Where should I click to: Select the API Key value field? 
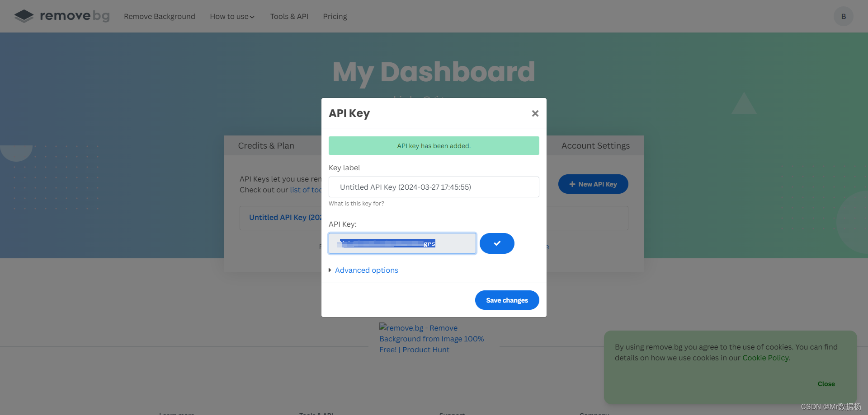pos(402,243)
